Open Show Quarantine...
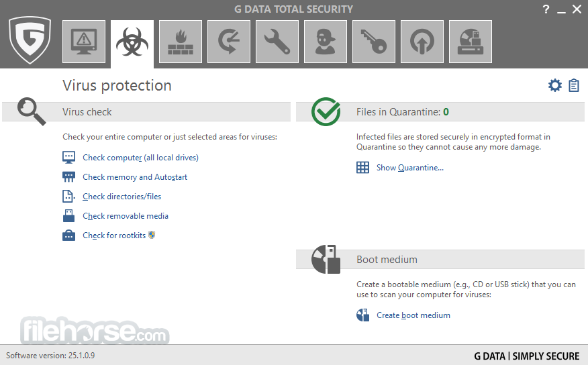The width and height of the screenshot is (588, 365). pos(410,168)
